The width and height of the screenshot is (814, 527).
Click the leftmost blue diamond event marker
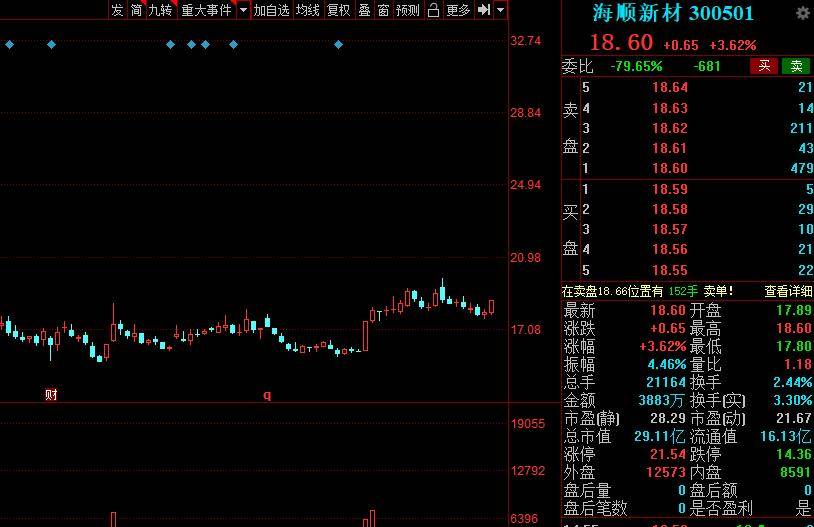[x=9, y=45]
